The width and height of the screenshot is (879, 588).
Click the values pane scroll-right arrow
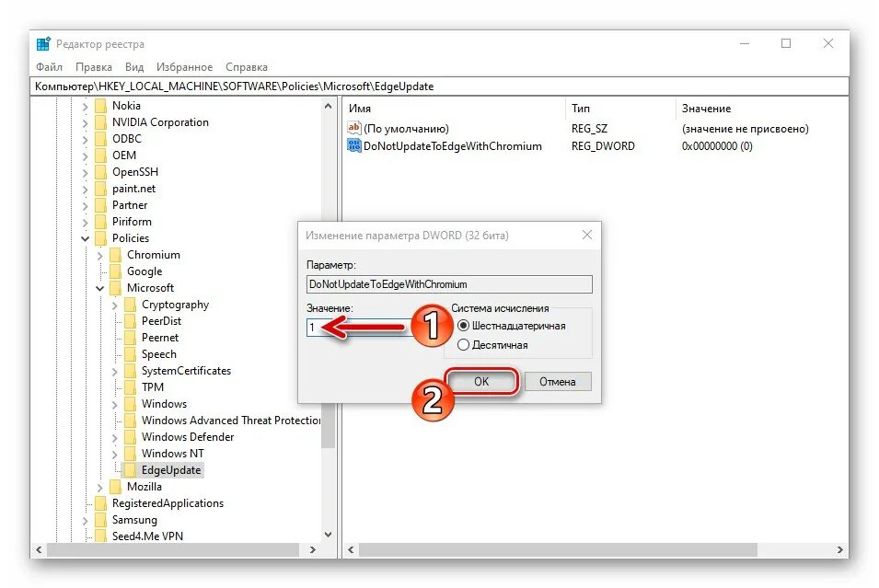(839, 550)
